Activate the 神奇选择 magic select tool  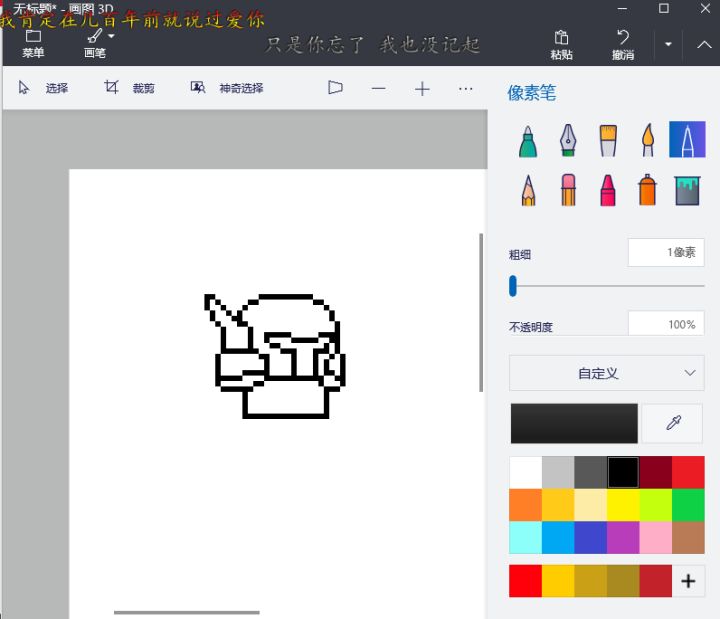227,88
